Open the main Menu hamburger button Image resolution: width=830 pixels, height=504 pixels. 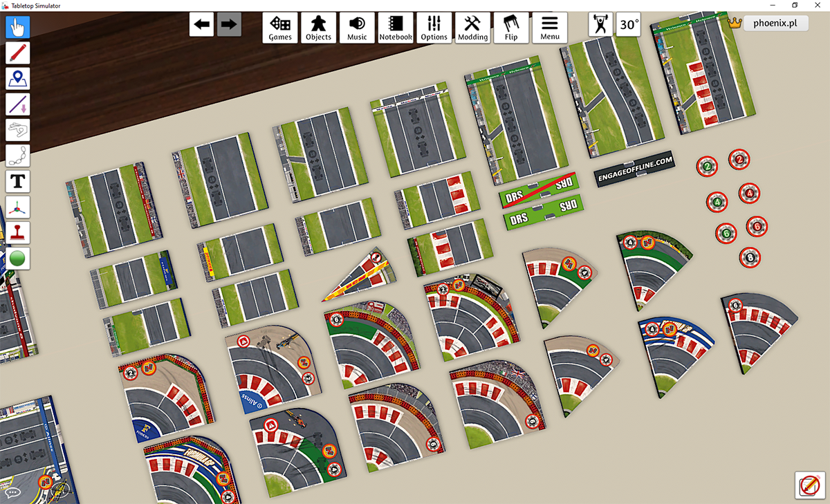coord(550,28)
